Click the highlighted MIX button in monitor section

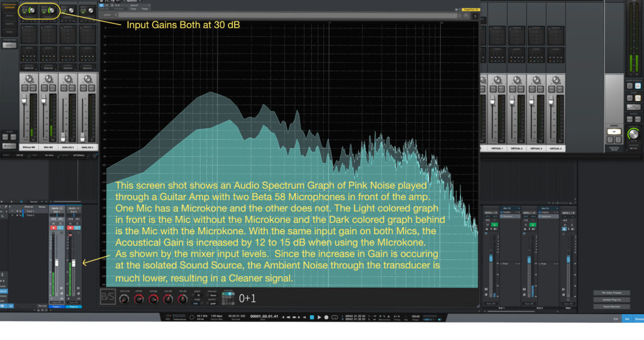tap(614, 132)
